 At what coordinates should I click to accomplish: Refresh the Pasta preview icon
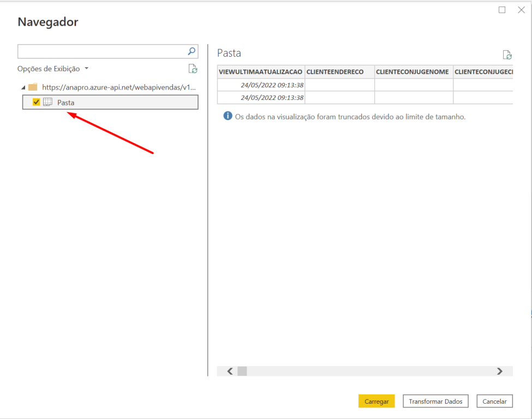507,55
